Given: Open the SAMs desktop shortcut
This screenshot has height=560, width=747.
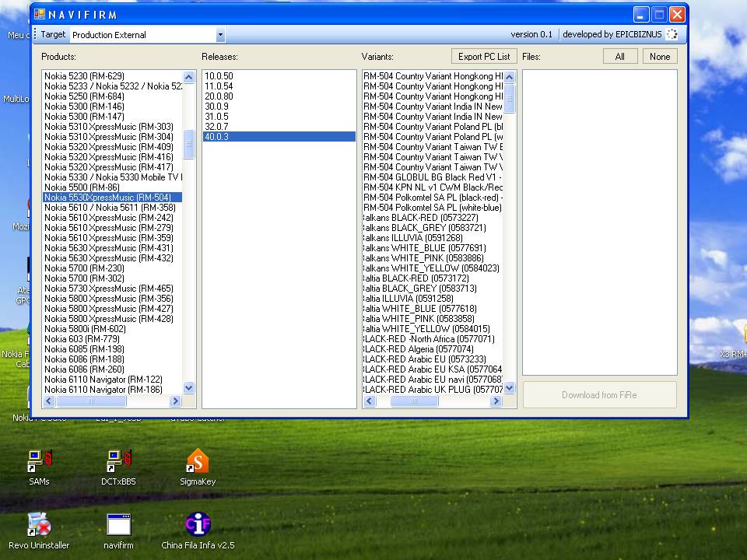Looking at the screenshot, I should pyautogui.click(x=39, y=467).
